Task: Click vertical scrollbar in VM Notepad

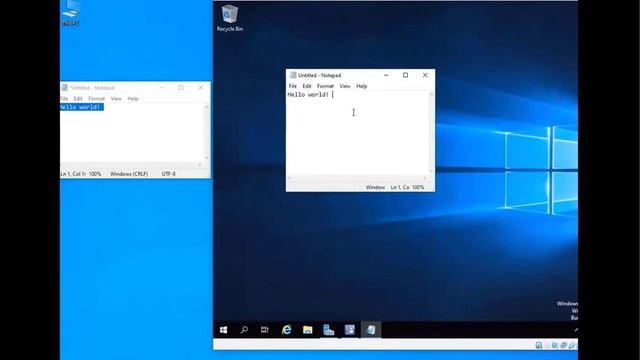Action: tap(431, 133)
